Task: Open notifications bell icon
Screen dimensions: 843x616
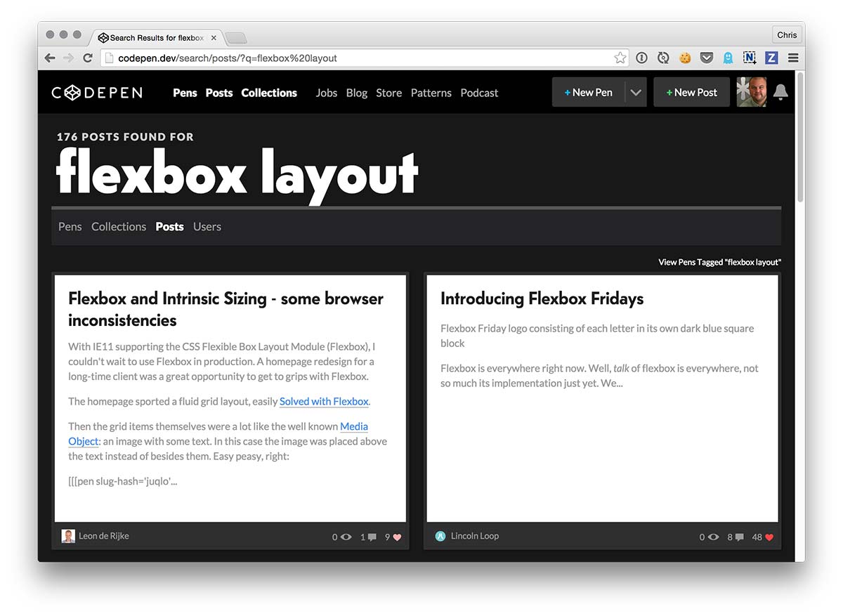Action: point(780,93)
